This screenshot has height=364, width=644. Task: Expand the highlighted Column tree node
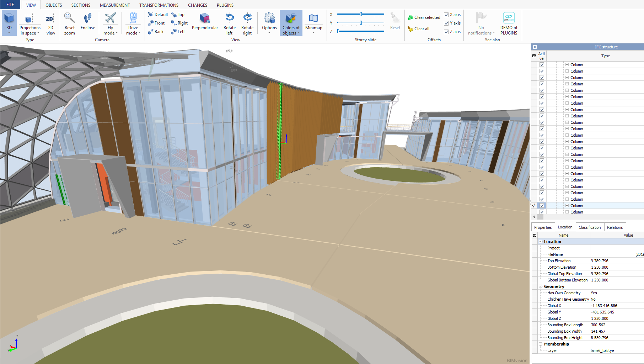(x=567, y=206)
